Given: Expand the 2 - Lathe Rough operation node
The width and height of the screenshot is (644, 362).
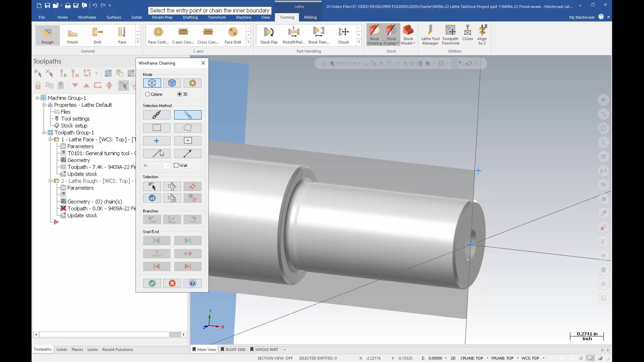Looking at the screenshot, I should (50, 180).
